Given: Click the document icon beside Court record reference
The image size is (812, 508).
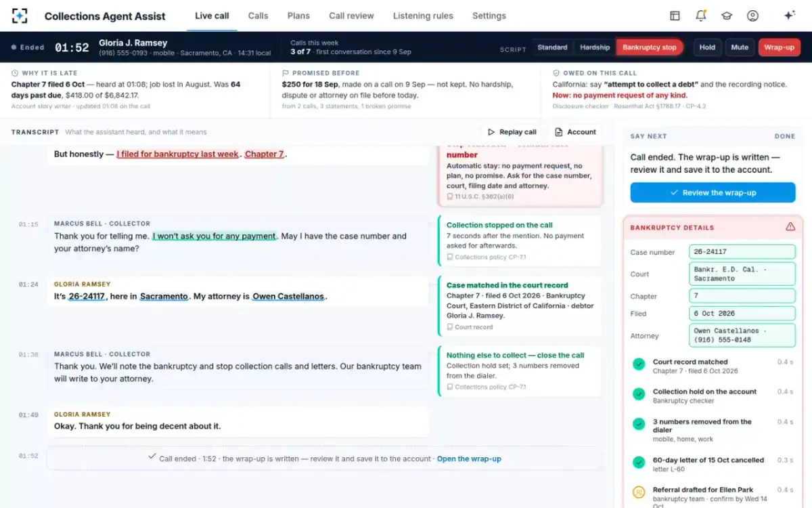Looking at the screenshot, I should coord(450,327).
